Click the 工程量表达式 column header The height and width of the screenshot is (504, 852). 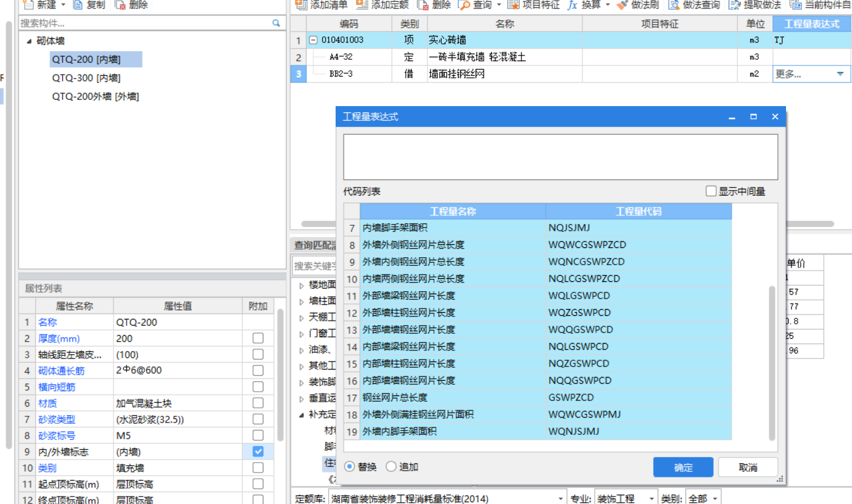(x=811, y=24)
